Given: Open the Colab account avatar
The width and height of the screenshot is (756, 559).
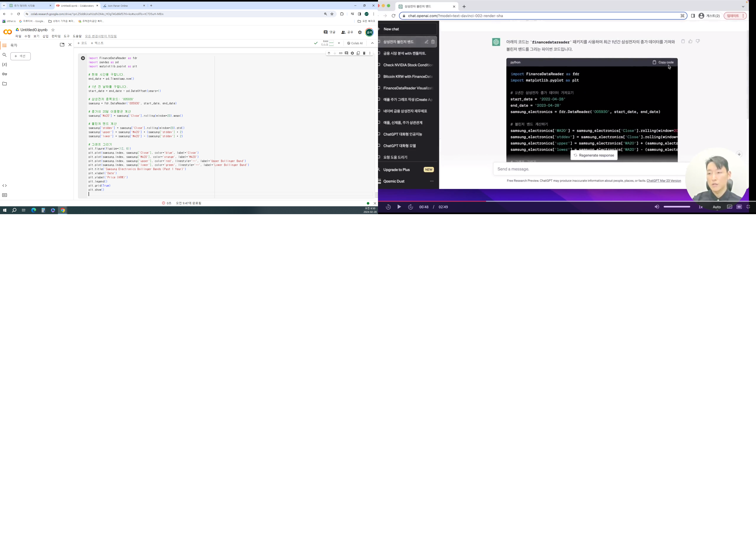Looking at the screenshot, I should coord(370,32).
